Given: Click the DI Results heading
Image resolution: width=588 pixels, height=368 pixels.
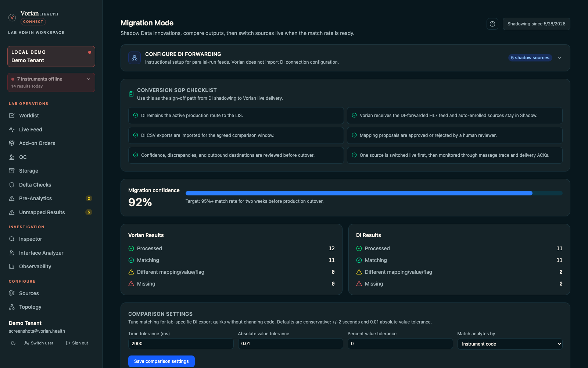Looking at the screenshot, I should tap(368, 235).
